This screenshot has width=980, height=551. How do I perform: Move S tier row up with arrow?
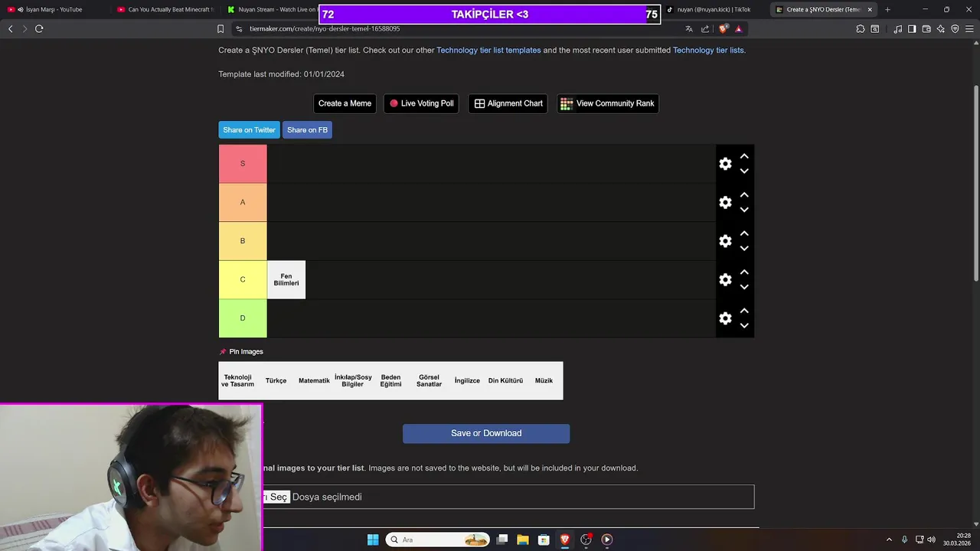pyautogui.click(x=744, y=156)
